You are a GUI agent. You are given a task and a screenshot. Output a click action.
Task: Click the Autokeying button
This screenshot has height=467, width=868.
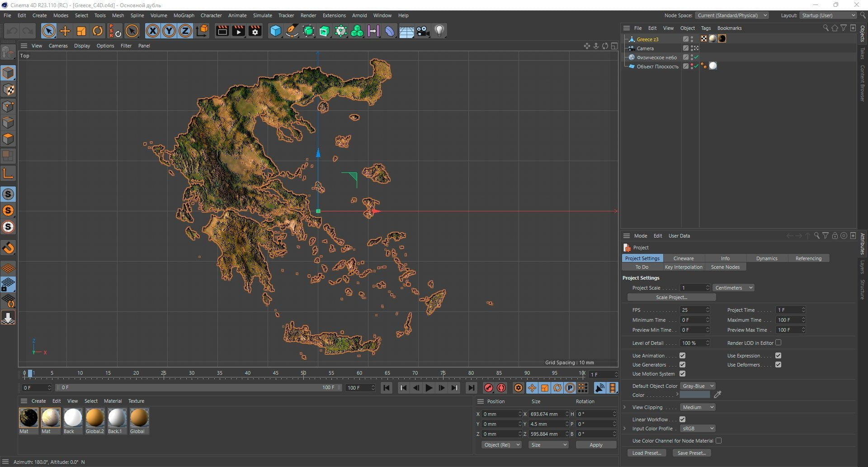click(x=501, y=388)
